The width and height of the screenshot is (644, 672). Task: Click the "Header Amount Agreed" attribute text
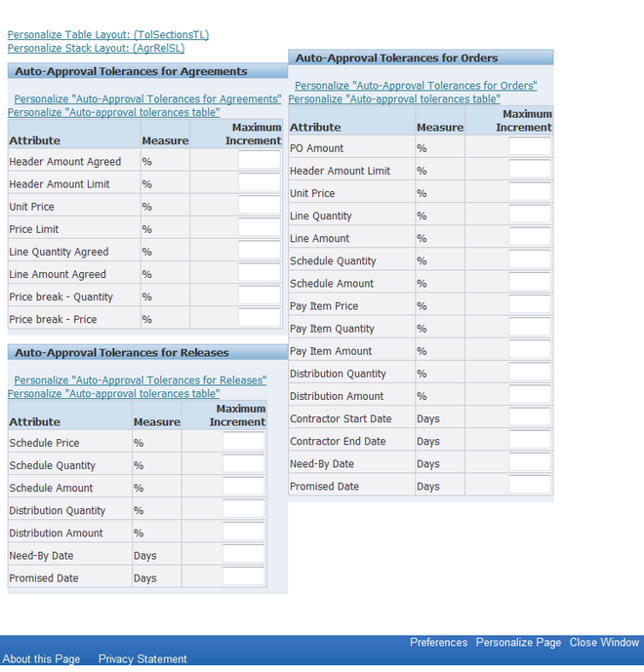click(x=65, y=162)
